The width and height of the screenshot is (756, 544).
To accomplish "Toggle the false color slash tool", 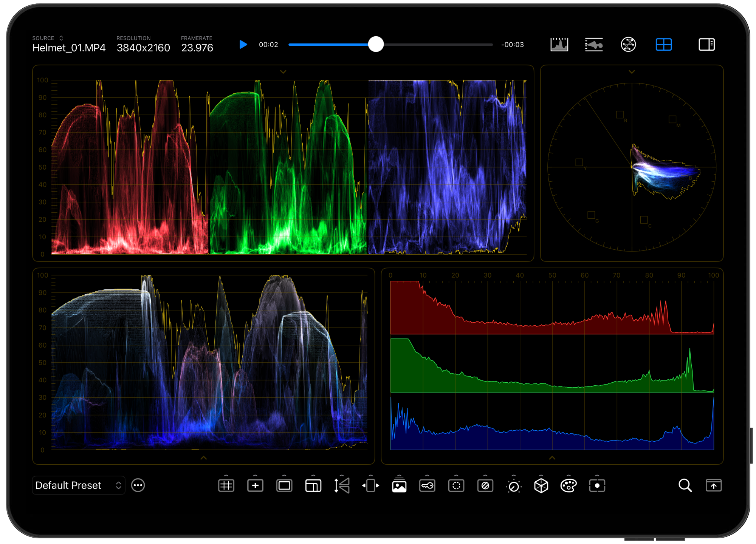I will point(485,485).
